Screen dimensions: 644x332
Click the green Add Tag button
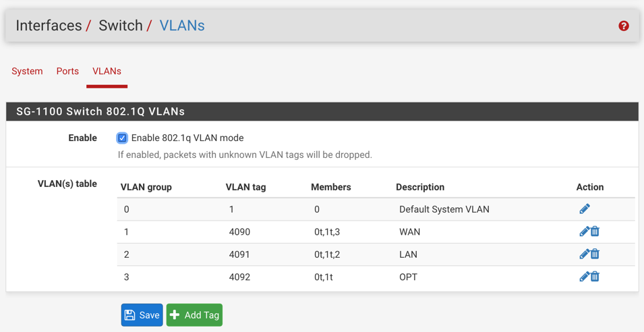tap(194, 315)
